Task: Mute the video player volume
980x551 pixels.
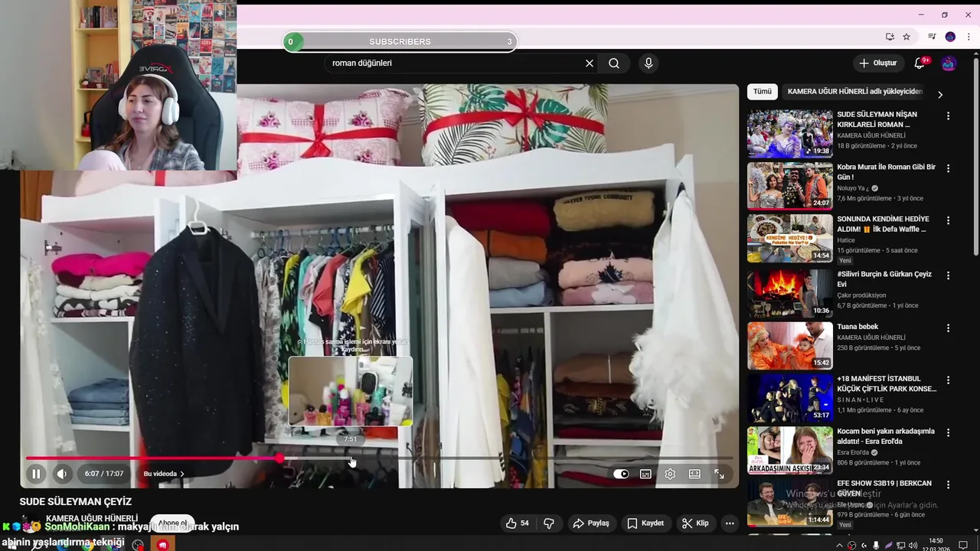Action: click(x=62, y=474)
